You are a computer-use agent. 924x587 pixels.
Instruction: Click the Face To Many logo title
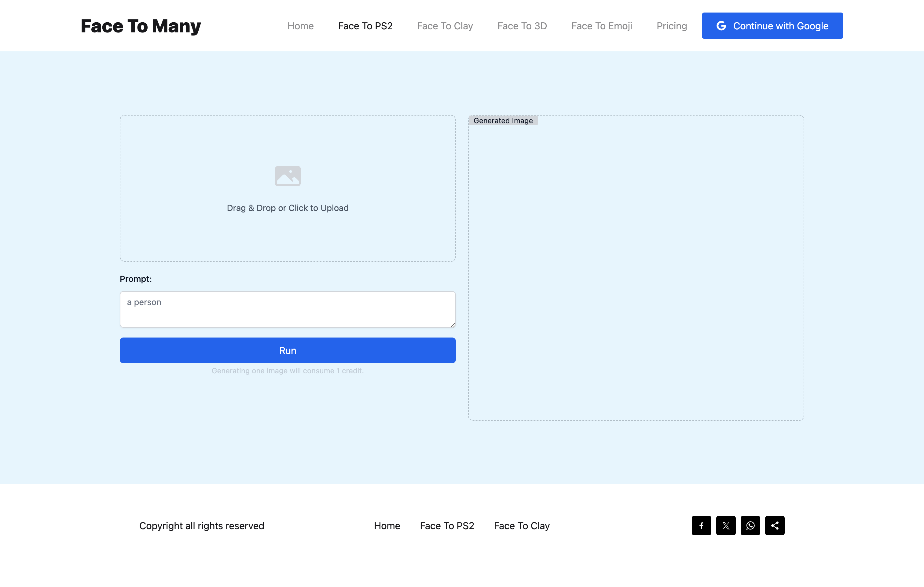tap(141, 26)
